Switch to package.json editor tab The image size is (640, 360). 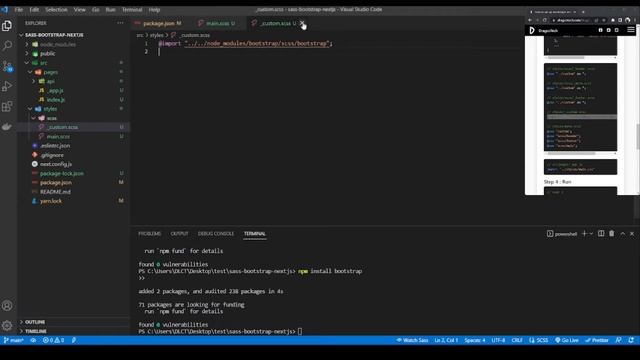(159, 23)
